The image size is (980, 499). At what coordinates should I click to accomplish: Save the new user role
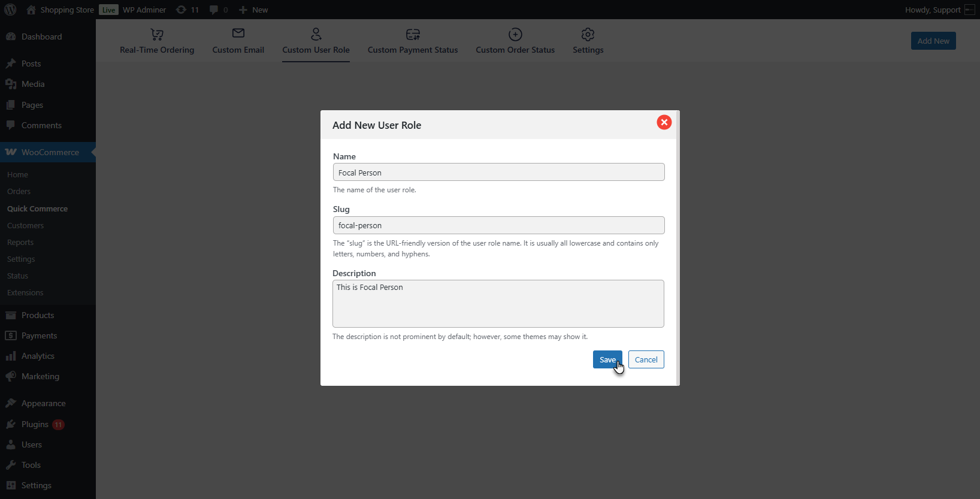[607, 359]
